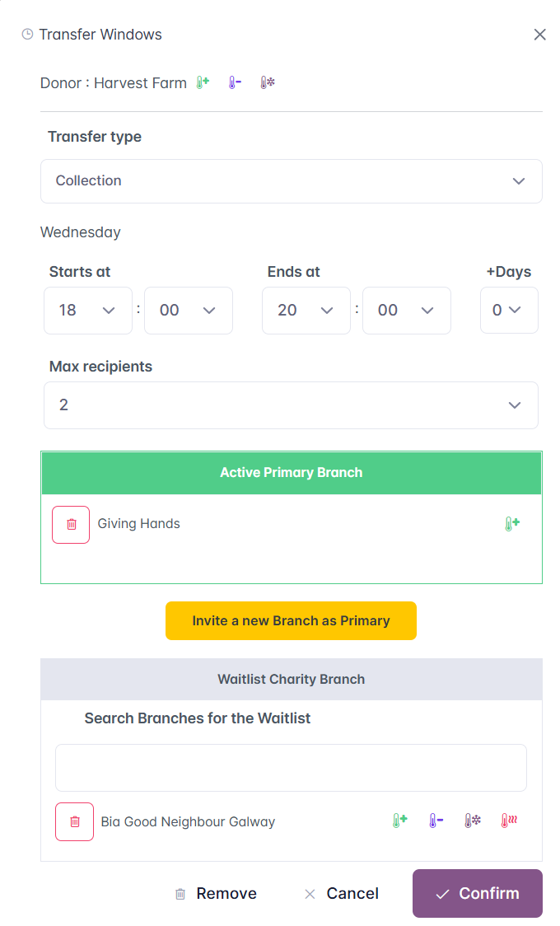Focus the waitlist branch search field
The width and height of the screenshot is (560, 926).
pos(291,768)
